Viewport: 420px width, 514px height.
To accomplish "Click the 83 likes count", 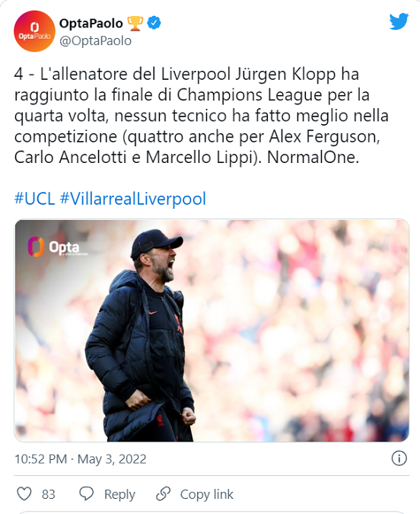I will coord(48,494).
